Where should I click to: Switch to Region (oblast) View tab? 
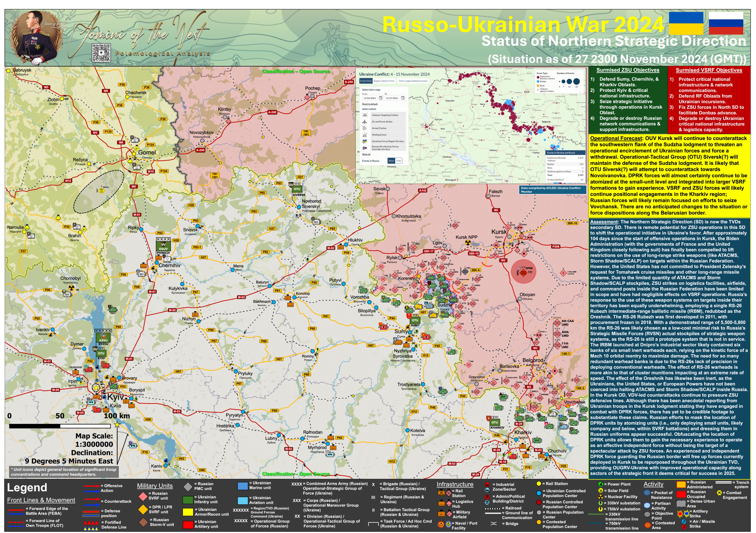coord(384,81)
